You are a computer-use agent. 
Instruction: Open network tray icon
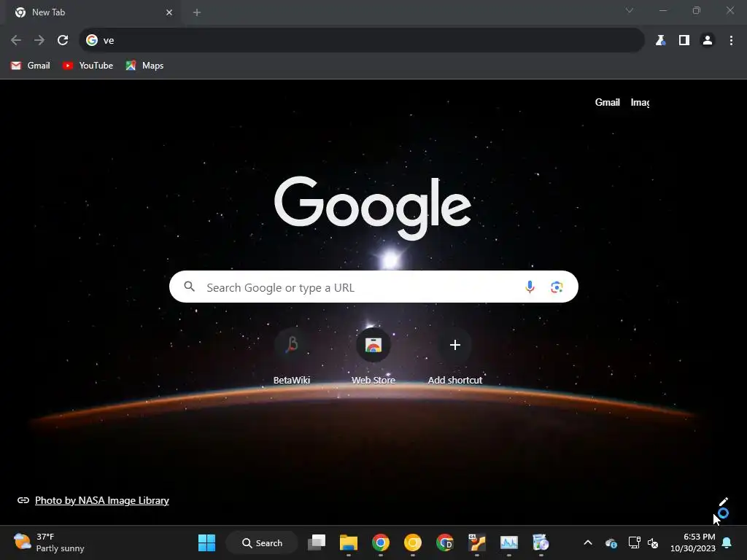(634, 542)
